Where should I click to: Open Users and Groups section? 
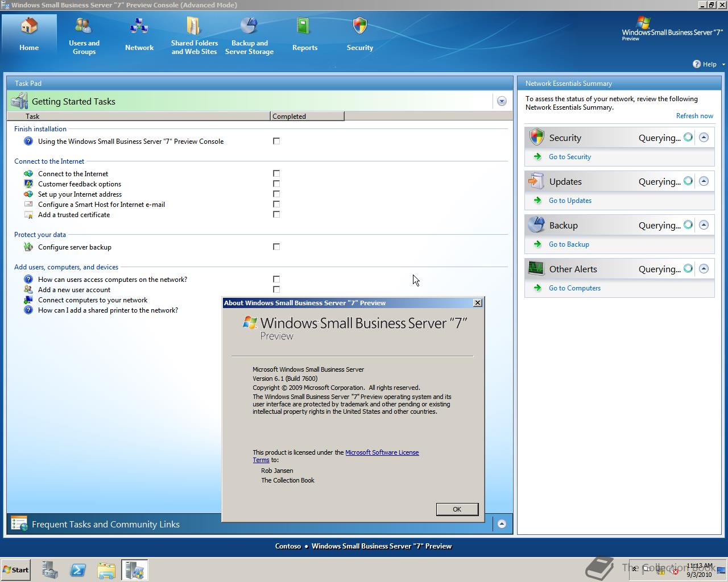pyautogui.click(x=84, y=35)
